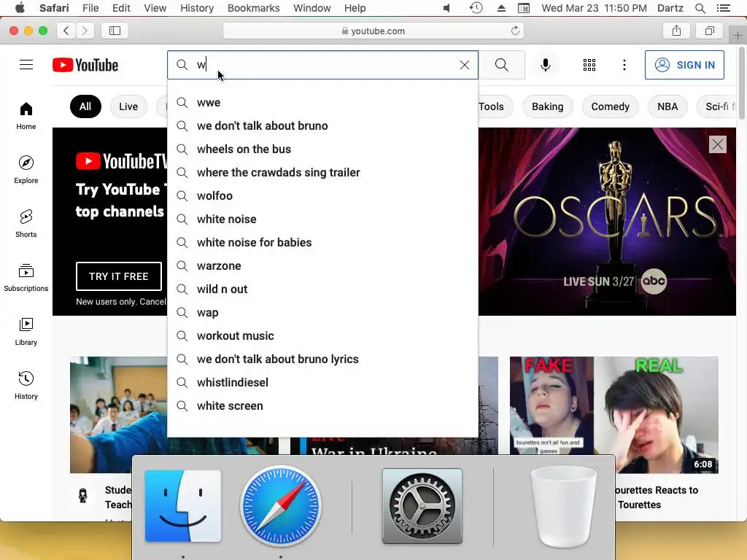Reload the page in Safari
Screen dimensions: 747x560
[x=515, y=31]
